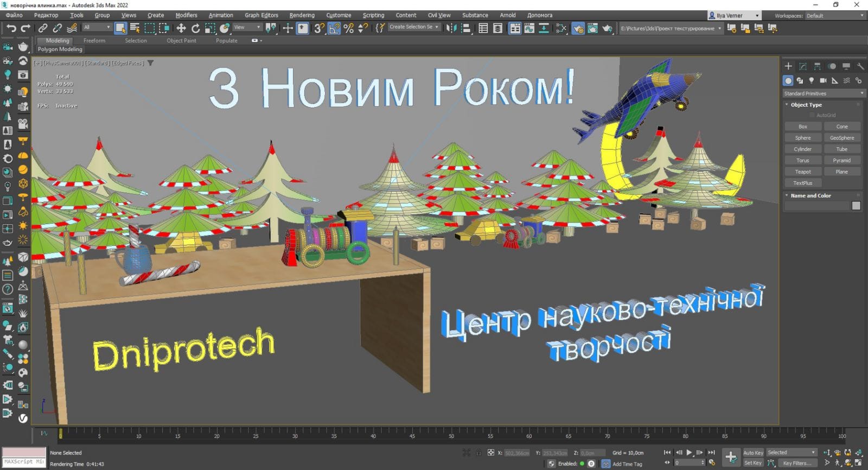The width and height of the screenshot is (868, 470).
Task: Open the Align tool
Action: pyautogui.click(x=466, y=28)
